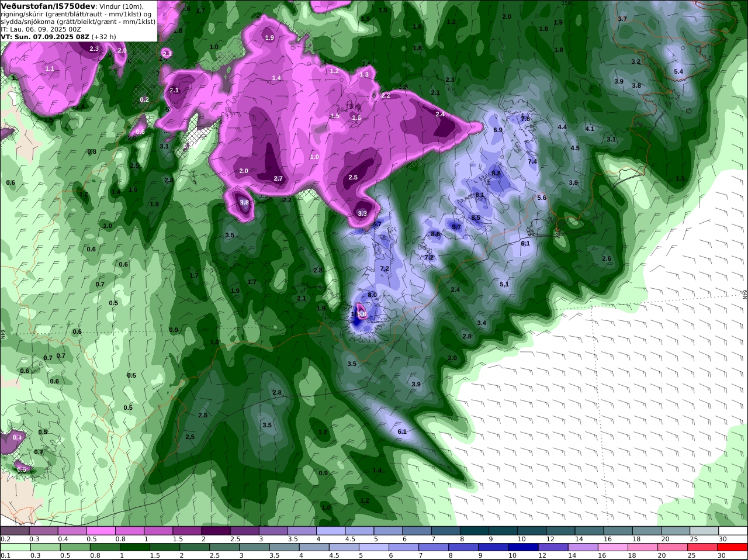The width and height of the screenshot is (748, 560).
Task: Click the 3.3 snowfall value in purple area
Action: click(x=362, y=213)
